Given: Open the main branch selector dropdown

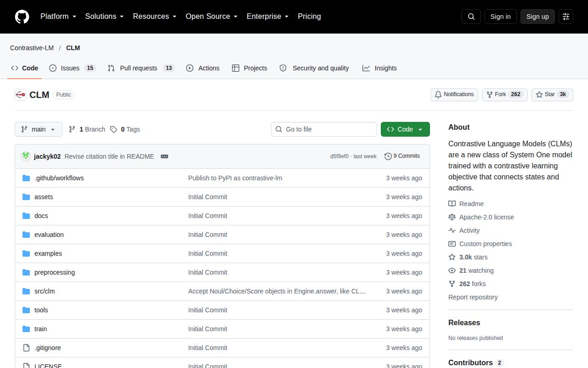Looking at the screenshot, I should tap(39, 129).
